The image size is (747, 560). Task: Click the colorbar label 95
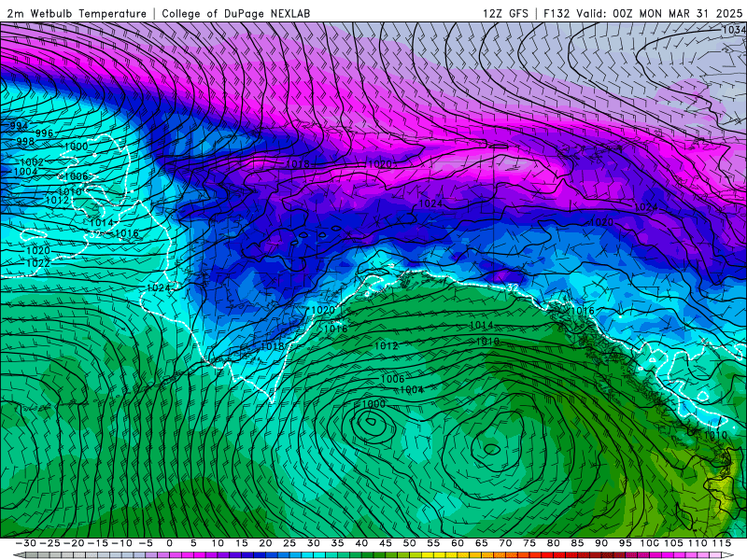(625, 543)
